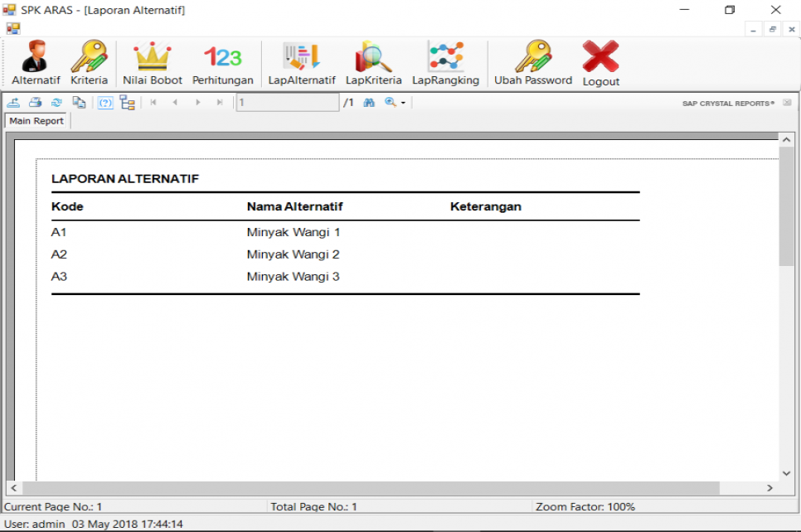View the LapAlternatif report
801x532 pixels.
301,62
